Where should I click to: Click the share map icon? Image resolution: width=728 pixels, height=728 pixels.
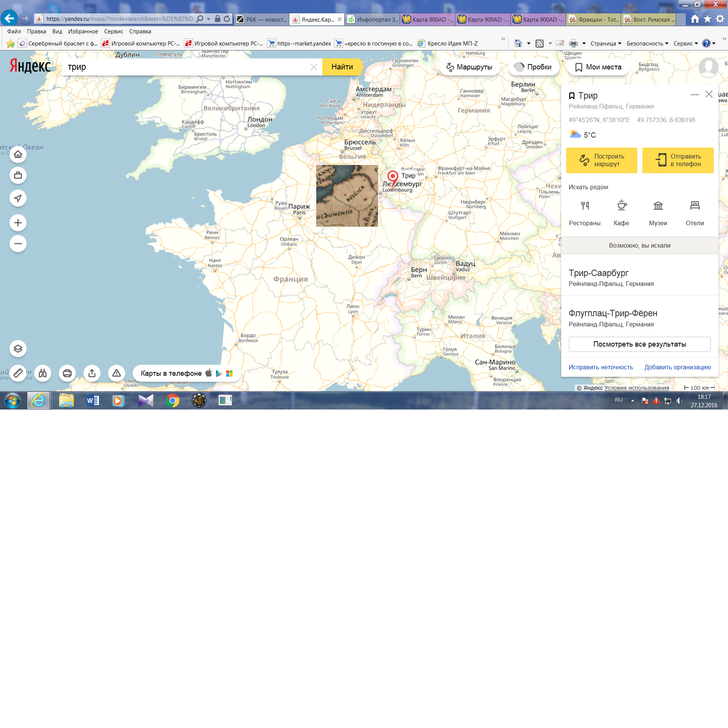click(x=92, y=373)
